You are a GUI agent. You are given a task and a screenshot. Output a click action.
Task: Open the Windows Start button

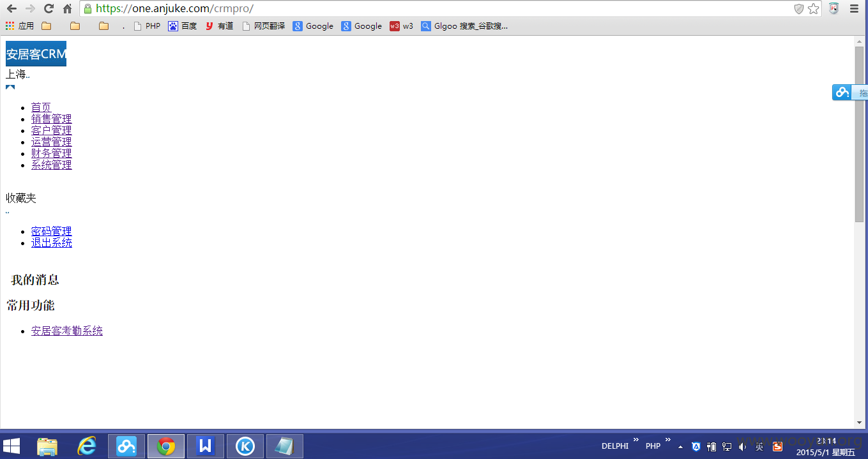tap(11, 446)
